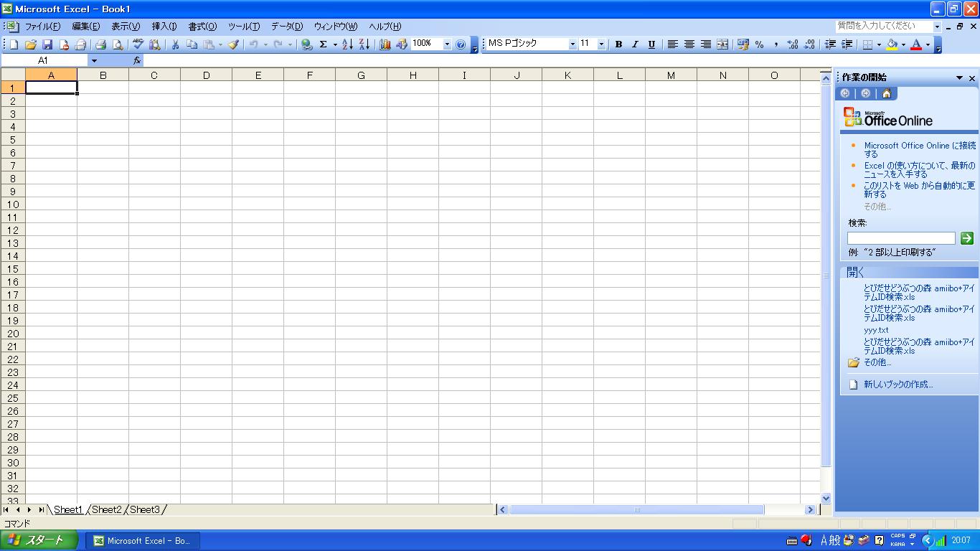
Task: Activate the Format Painter brush
Action: pyautogui.click(x=233, y=44)
